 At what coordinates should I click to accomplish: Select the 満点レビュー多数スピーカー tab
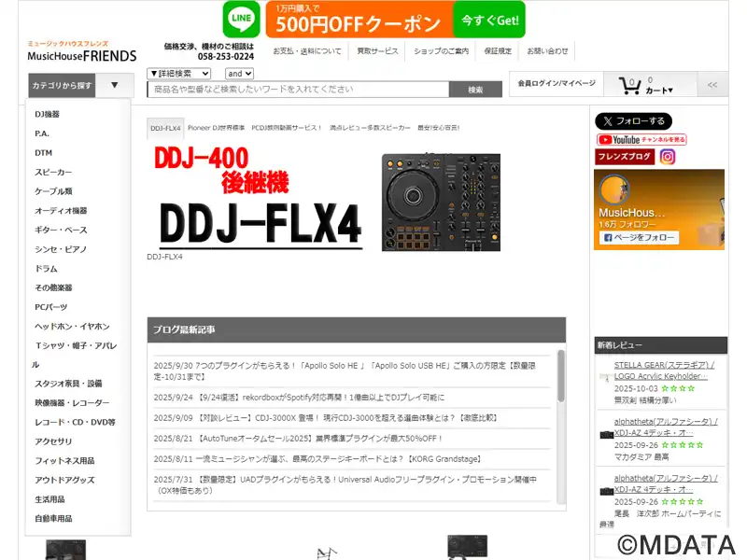(370, 128)
